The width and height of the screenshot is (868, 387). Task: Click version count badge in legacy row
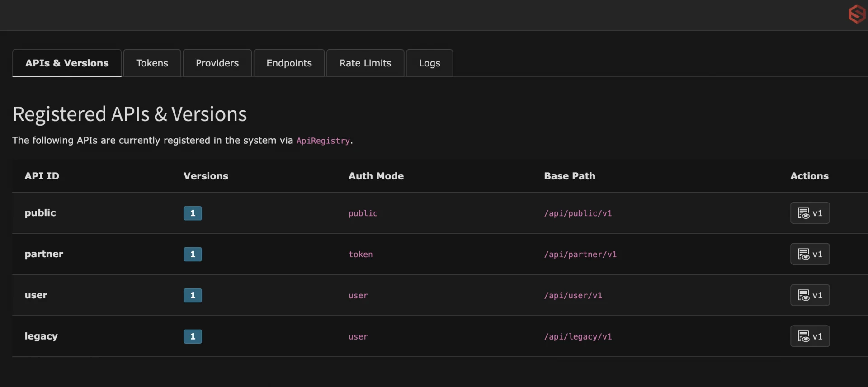click(x=193, y=336)
